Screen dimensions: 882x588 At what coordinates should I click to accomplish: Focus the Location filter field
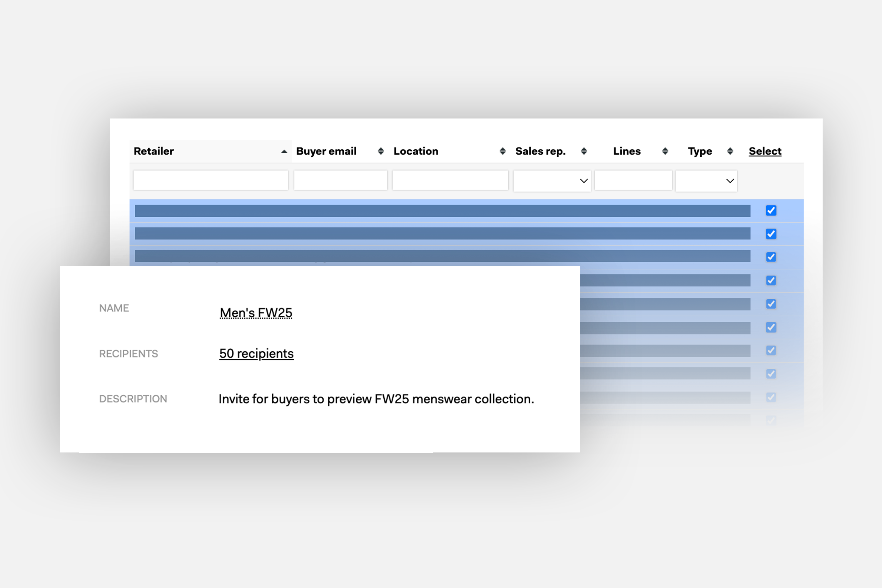450,181
